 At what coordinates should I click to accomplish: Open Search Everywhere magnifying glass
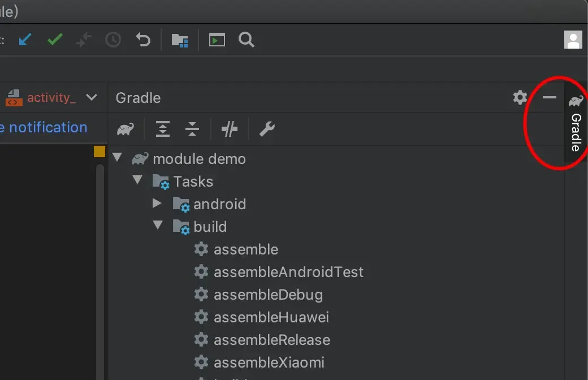pyautogui.click(x=247, y=40)
